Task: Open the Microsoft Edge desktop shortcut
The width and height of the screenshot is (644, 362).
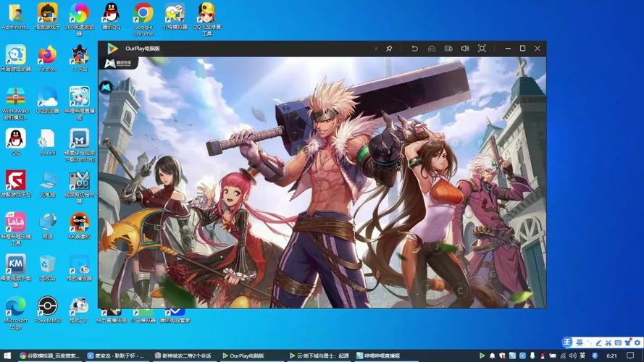Action: tap(16, 313)
